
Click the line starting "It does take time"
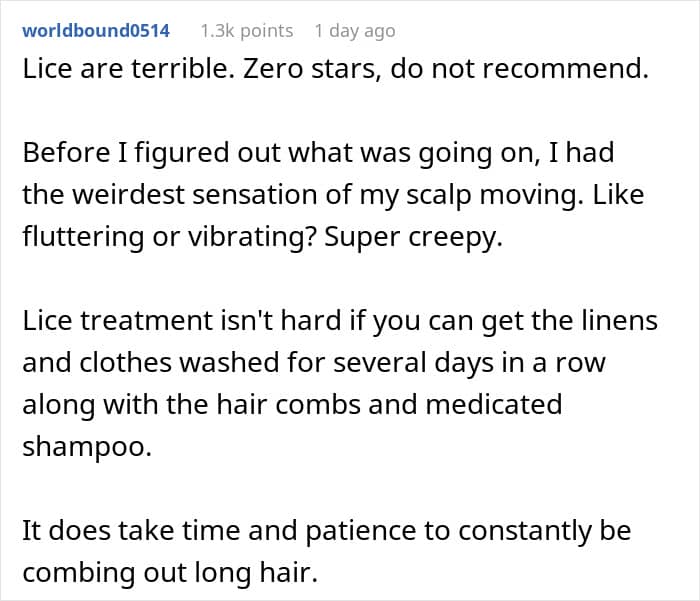[x=326, y=529]
